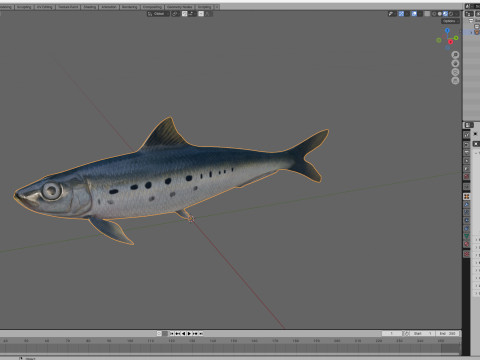Click the zoom magnifier navigation button
The height and width of the screenshot is (360, 480).
455,55
